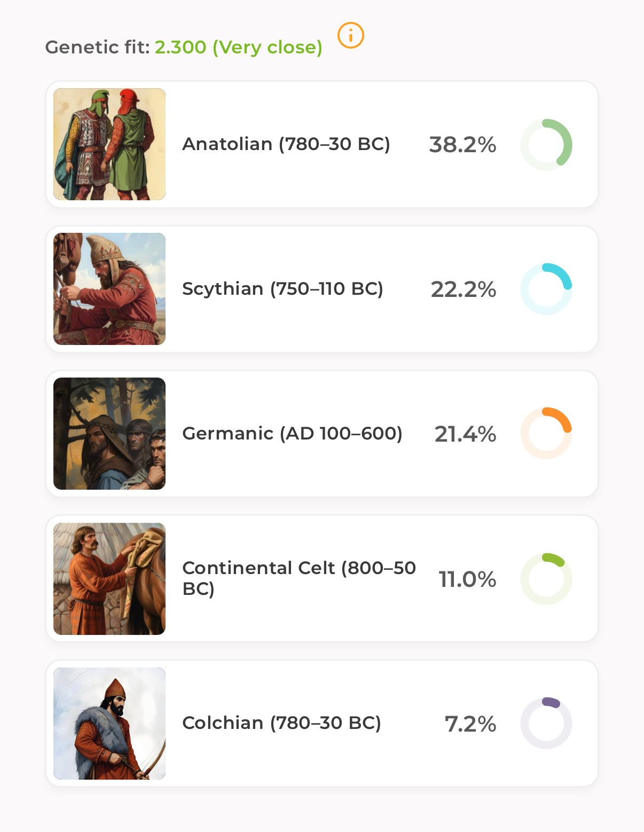This screenshot has width=644, height=832.
Task: Open the Germanic tribesmen thumbnail image
Action: [x=109, y=434]
